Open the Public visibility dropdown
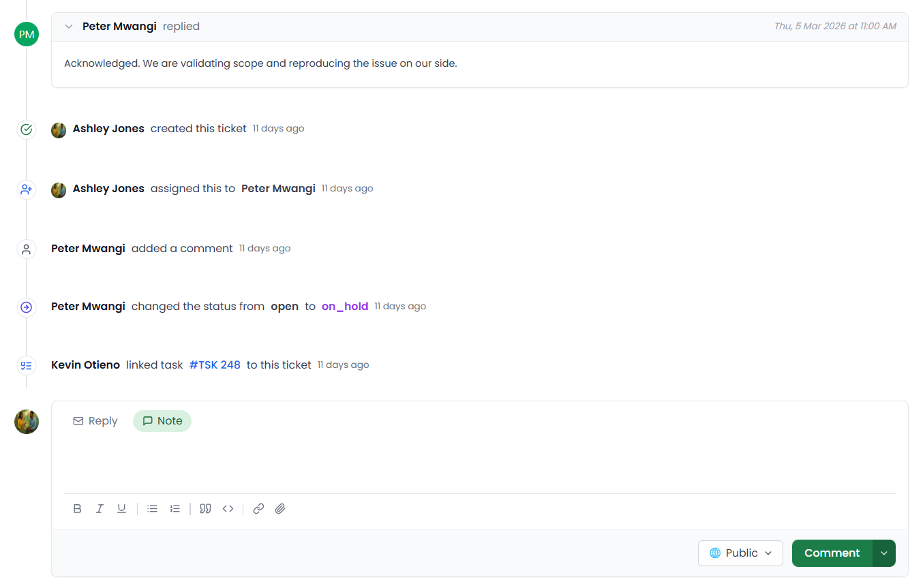This screenshot has width=923, height=588. [740, 553]
